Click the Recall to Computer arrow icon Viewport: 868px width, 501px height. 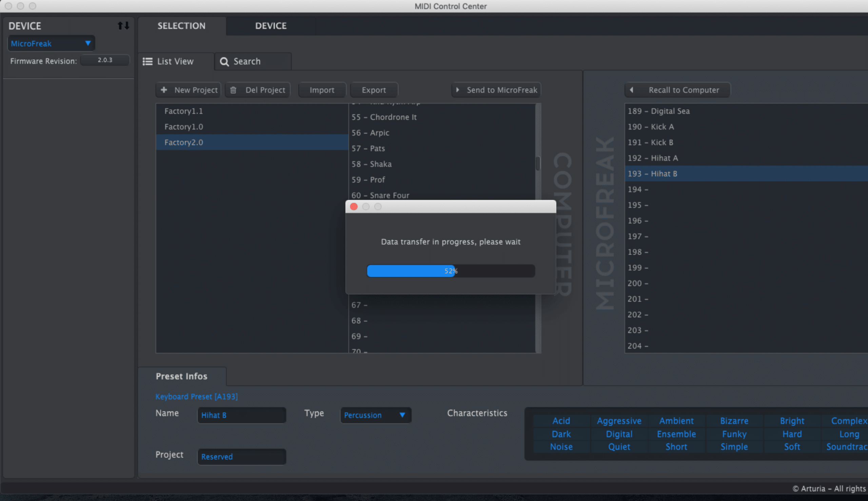click(x=631, y=90)
